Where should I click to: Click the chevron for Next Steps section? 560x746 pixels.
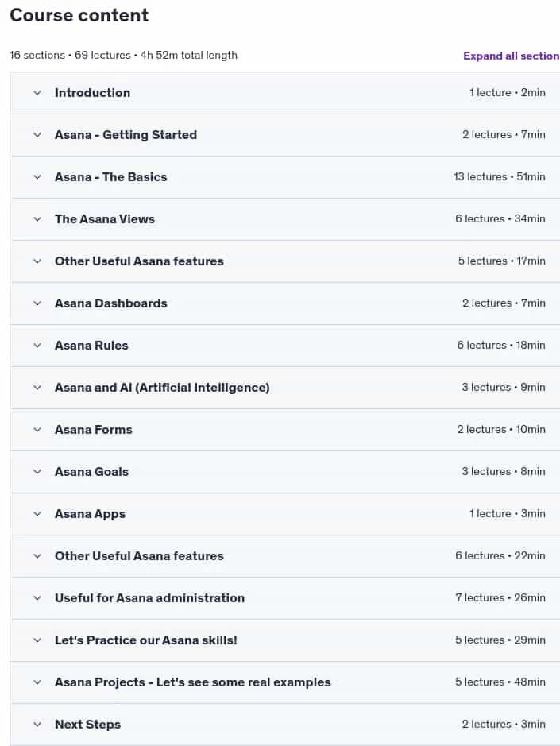pos(37,725)
